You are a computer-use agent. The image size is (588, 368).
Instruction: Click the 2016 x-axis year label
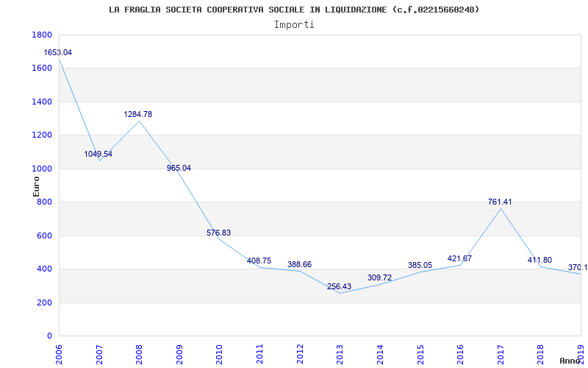(460, 355)
